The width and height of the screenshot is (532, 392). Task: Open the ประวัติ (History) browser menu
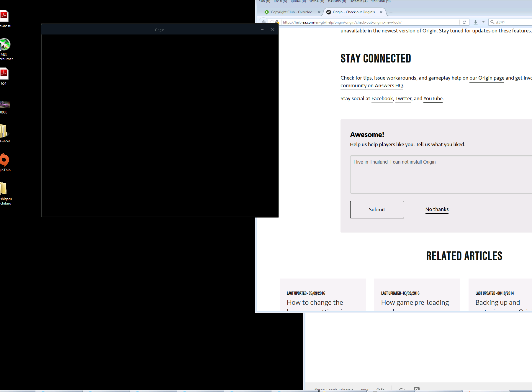[317, 1]
